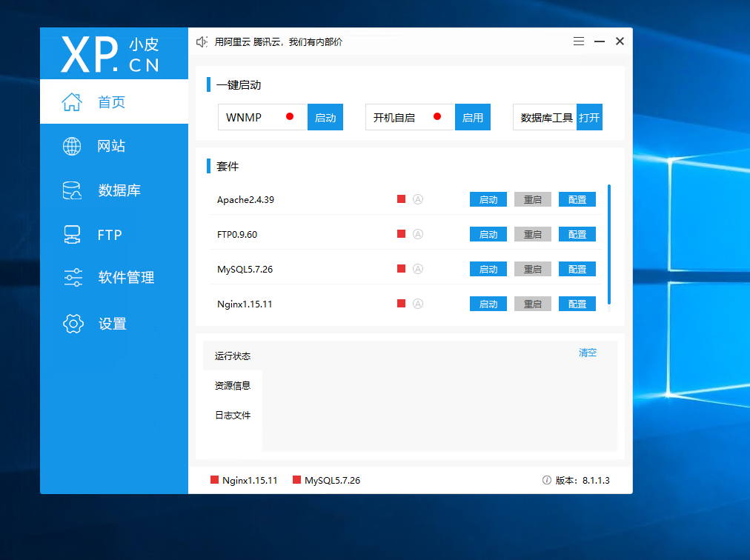Open the 设置 settings page
Screen dimensions: 750x560
[x=110, y=324]
